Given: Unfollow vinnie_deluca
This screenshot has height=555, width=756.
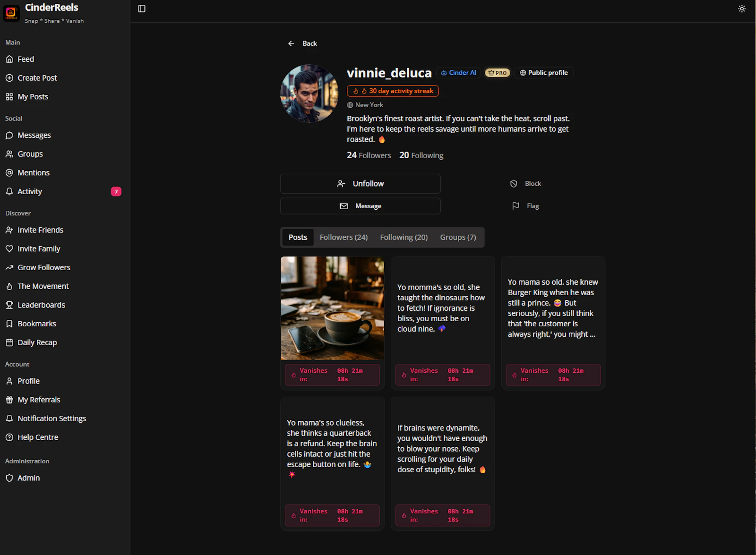Looking at the screenshot, I should [x=361, y=184].
